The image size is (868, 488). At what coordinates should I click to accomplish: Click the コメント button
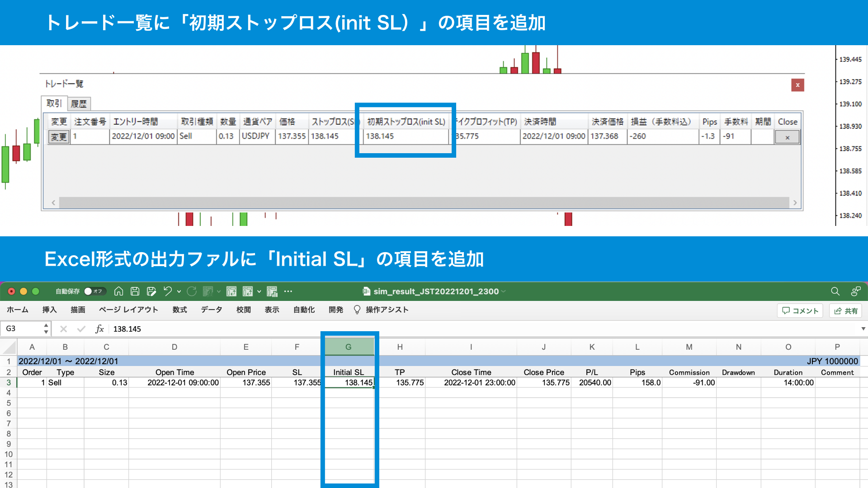(800, 310)
